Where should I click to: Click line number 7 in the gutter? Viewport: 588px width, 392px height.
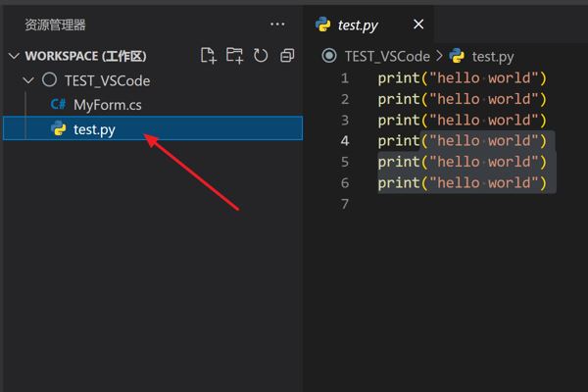coord(345,204)
